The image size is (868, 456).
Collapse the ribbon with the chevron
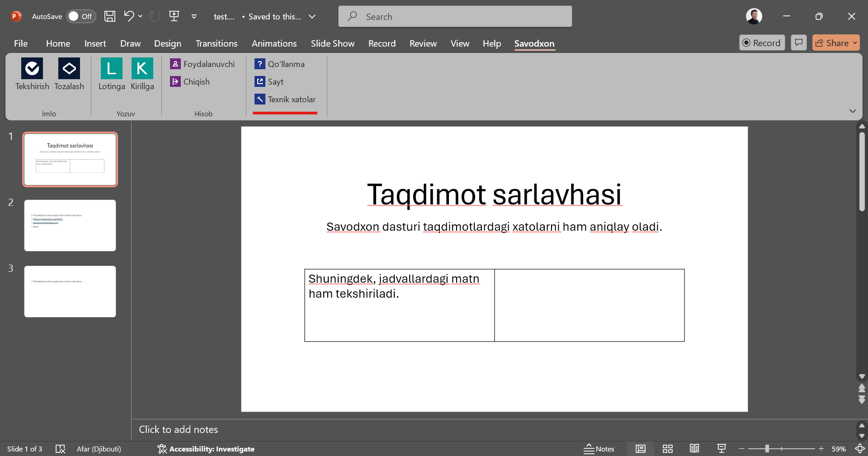[x=853, y=111]
